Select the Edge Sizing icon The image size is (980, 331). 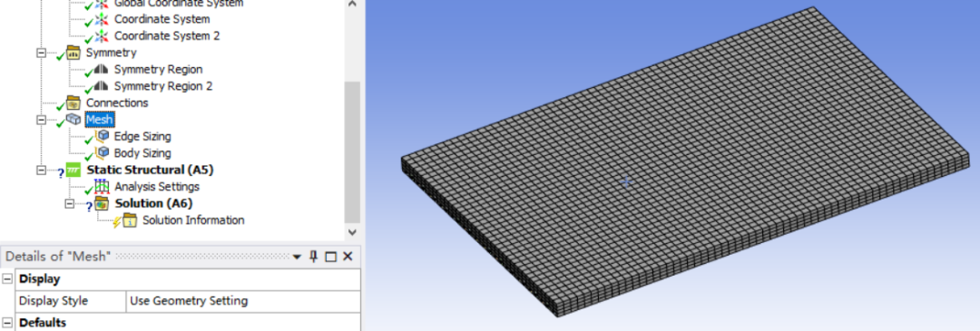click(x=102, y=136)
